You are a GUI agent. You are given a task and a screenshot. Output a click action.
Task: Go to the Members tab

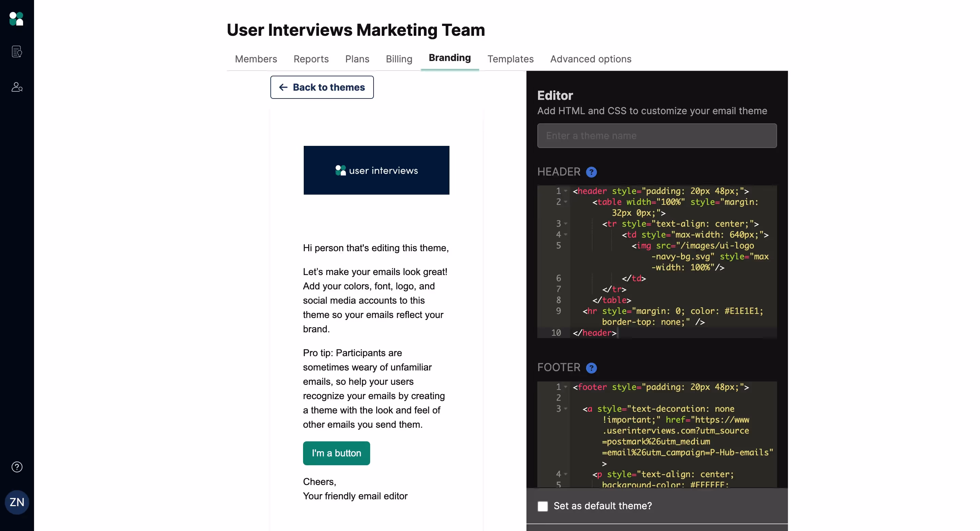(256, 59)
